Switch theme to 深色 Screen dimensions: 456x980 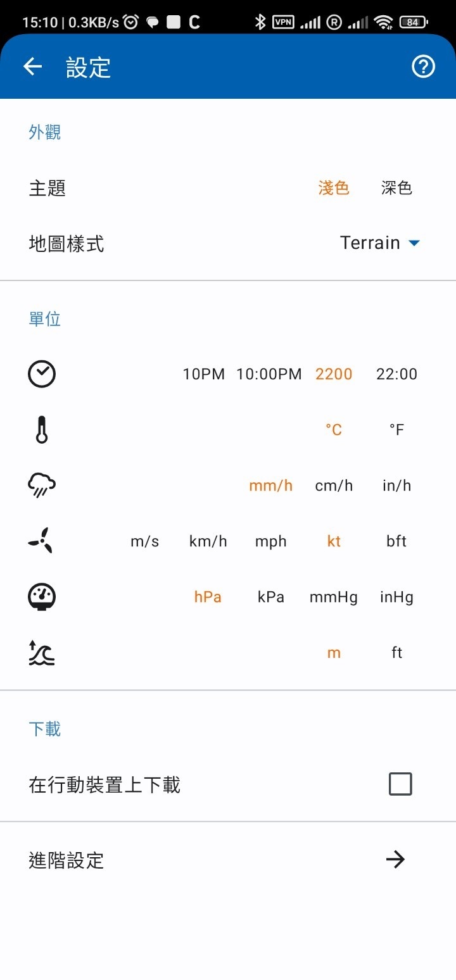pos(396,188)
